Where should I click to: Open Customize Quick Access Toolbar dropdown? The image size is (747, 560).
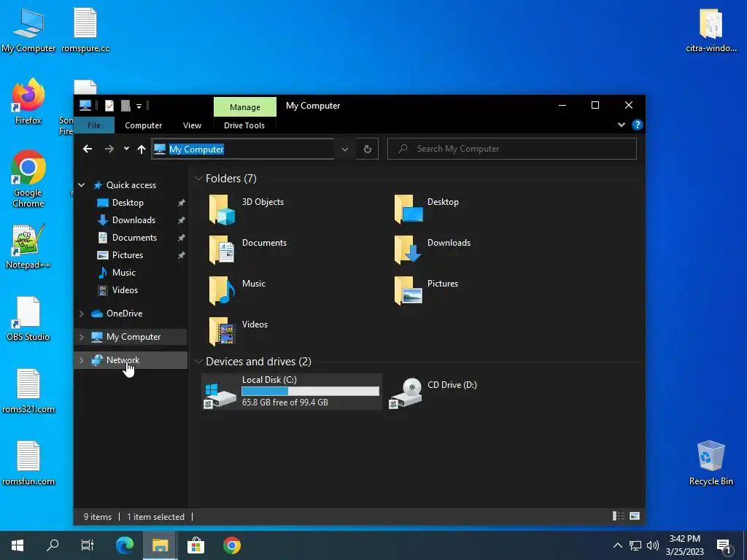pos(139,106)
